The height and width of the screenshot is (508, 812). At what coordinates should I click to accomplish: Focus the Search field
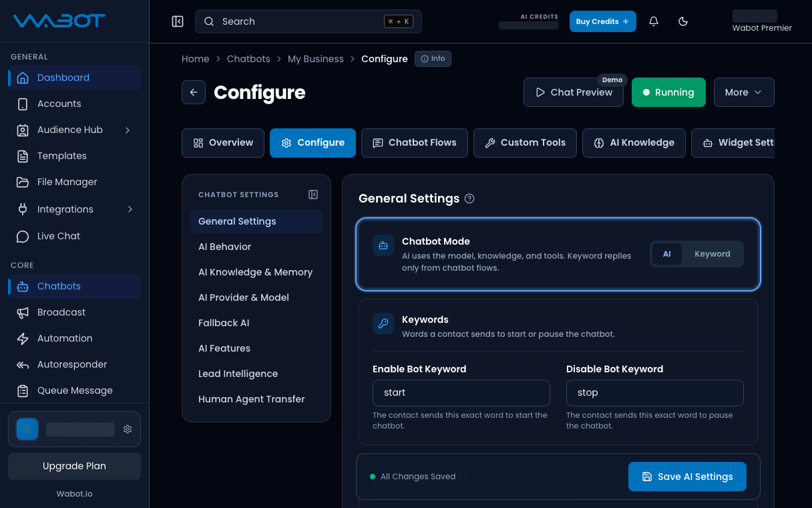(309, 21)
